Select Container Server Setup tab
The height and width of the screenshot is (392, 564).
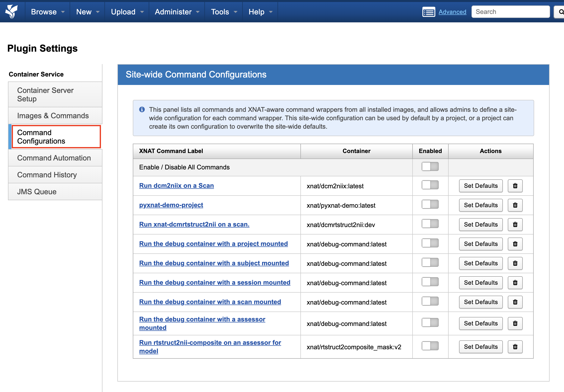55,95
